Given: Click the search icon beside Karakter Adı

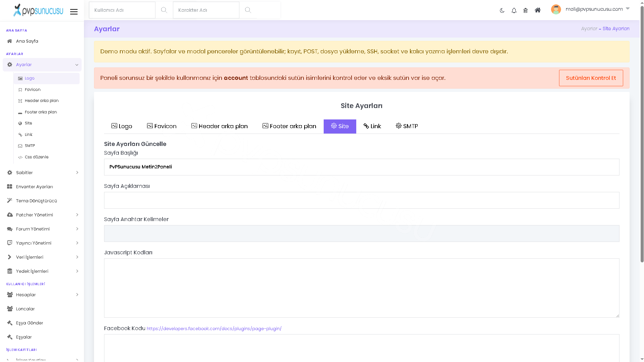Looking at the screenshot, I should click(x=248, y=10).
